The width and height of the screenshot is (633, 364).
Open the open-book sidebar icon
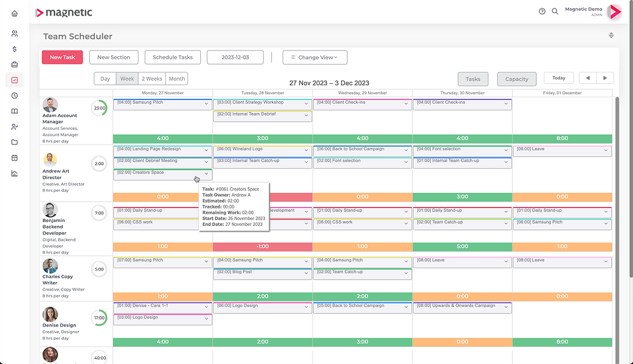coord(14,112)
